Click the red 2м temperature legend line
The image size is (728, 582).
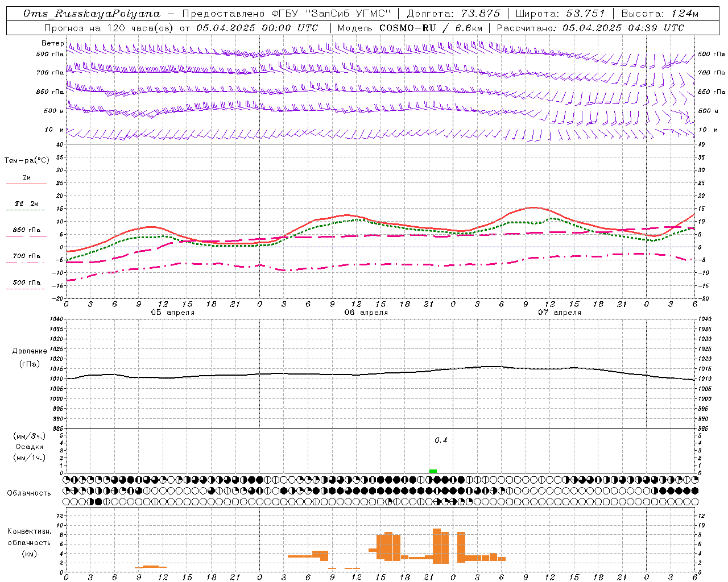(26, 184)
